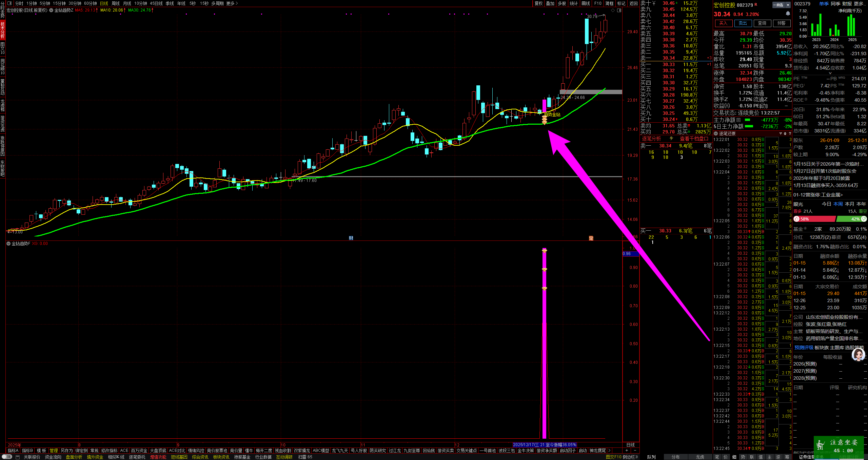Click the filter funnel icon in 逐笔还原
Viewport: 868px width, 460px height.
781,133
